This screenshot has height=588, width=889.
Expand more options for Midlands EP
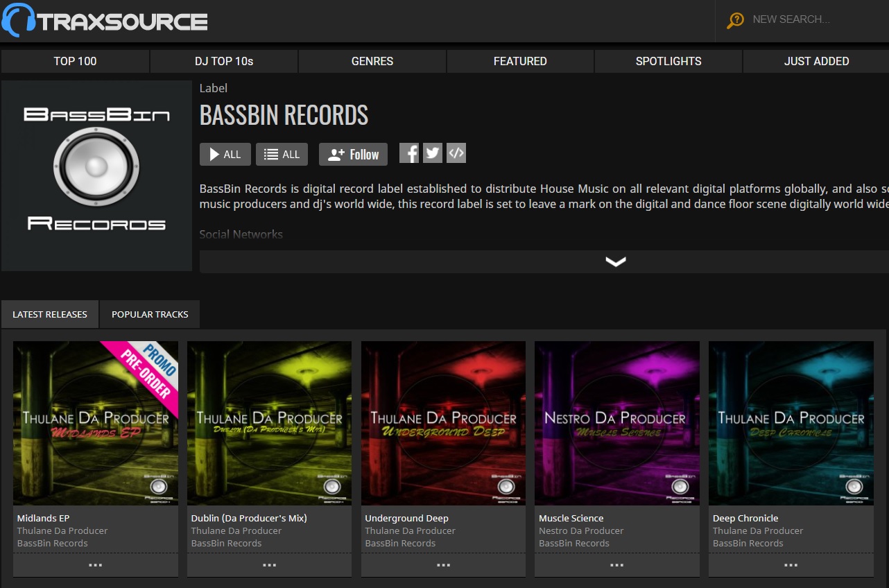96,565
